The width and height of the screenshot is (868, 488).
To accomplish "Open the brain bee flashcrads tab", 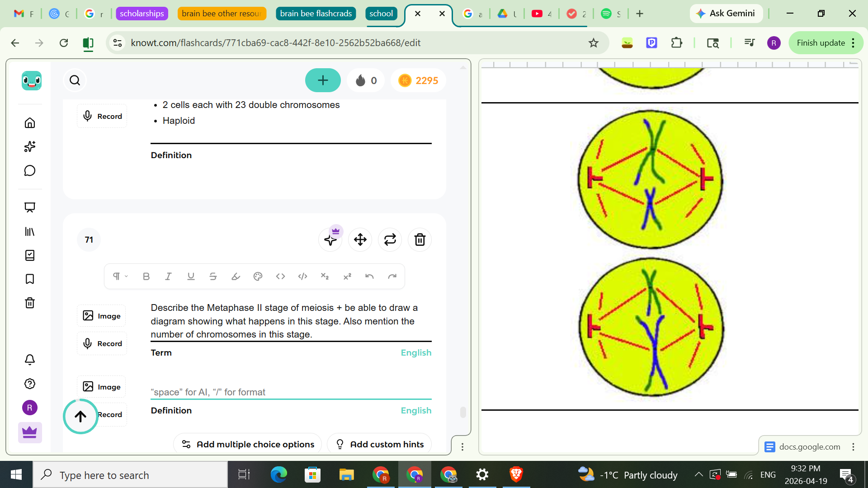I will tap(316, 14).
